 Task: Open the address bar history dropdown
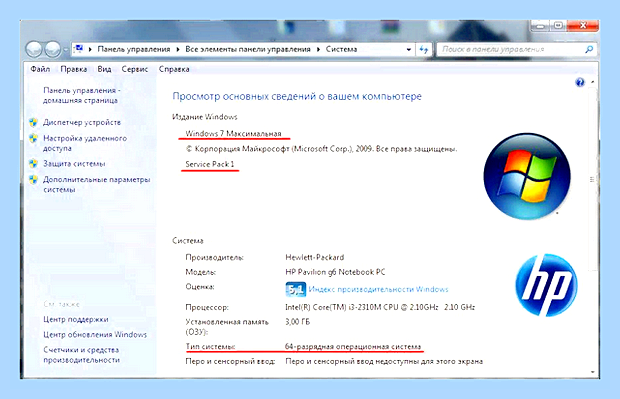click(408, 49)
